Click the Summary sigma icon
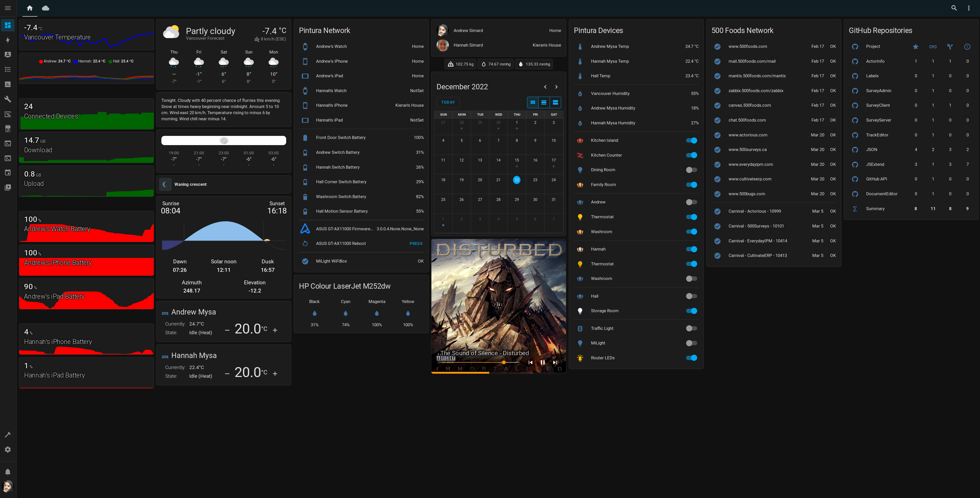This screenshot has height=498, width=980. (855, 209)
